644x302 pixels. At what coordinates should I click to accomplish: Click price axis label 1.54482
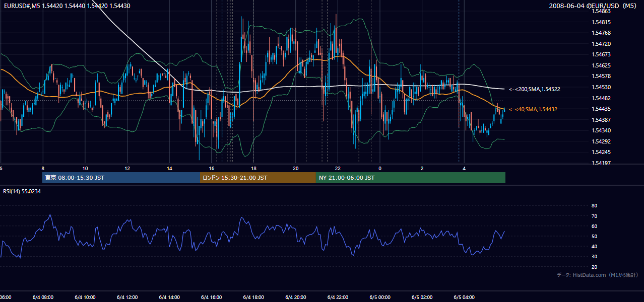pyautogui.click(x=602, y=98)
